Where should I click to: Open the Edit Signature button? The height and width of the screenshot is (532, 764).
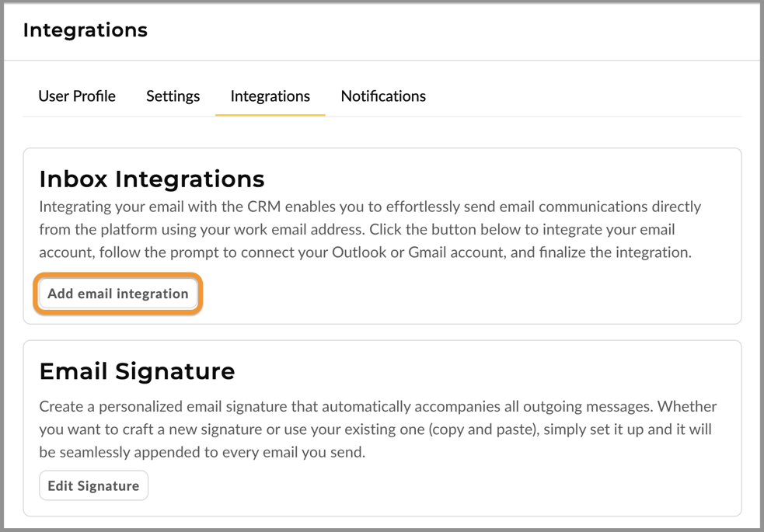tap(93, 485)
